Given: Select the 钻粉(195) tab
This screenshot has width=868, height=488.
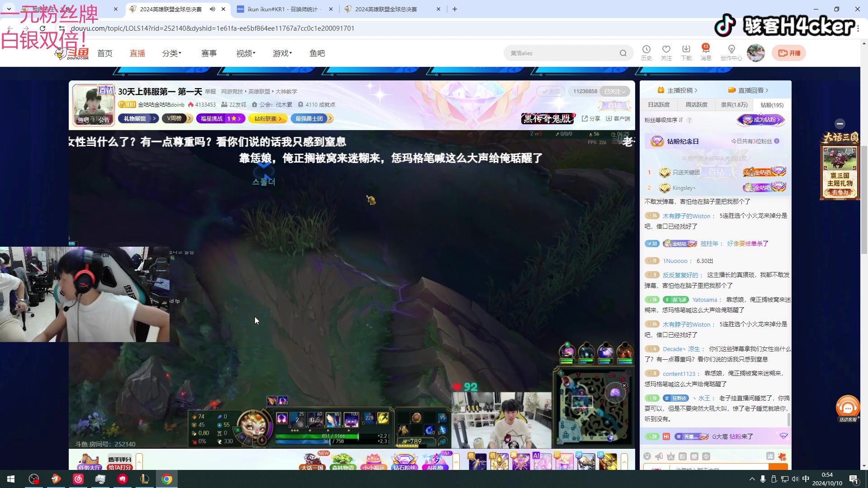Looking at the screenshot, I should [772, 105].
